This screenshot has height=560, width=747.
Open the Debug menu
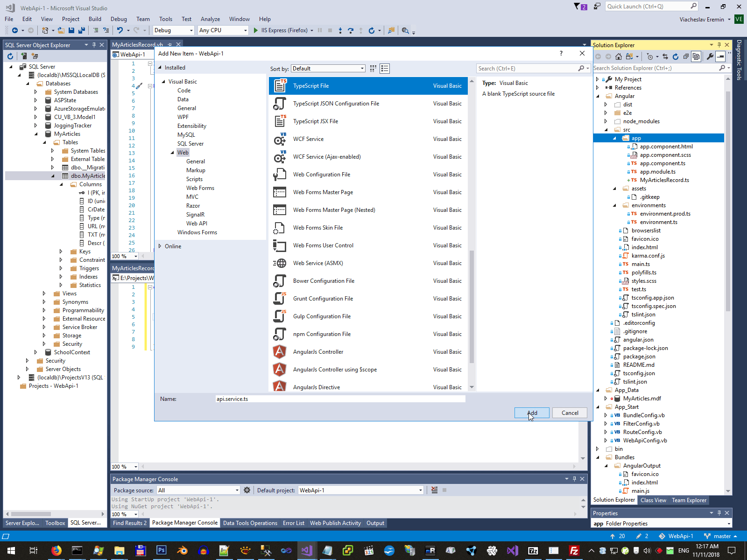pyautogui.click(x=119, y=19)
